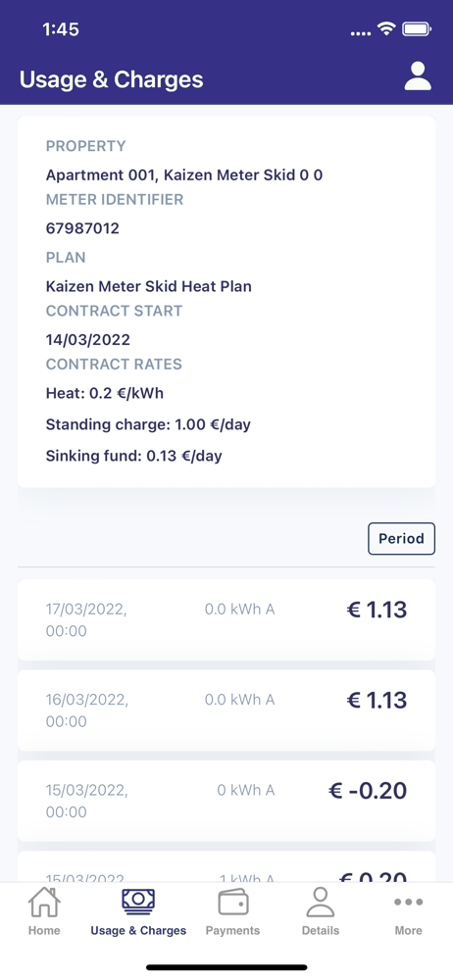Tap the Kaizen Meter Skid Heat Plan text
453x980 pixels.
(149, 287)
